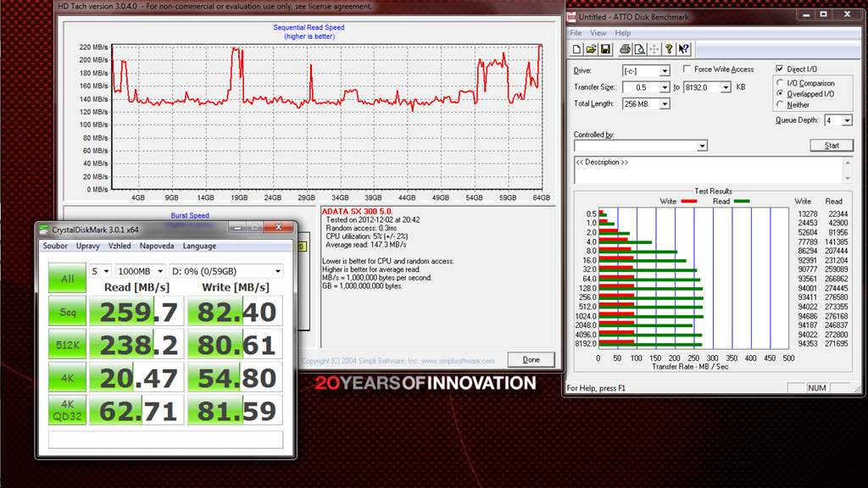
Task: Click the yellow question mark About icon
Action: pos(668,49)
